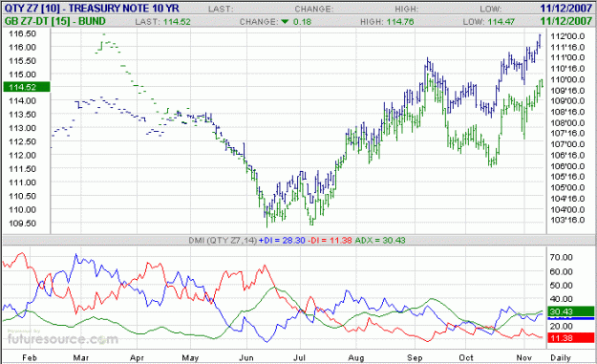
Task: Click the Mar label on time axis
Action: pyautogui.click(x=81, y=357)
